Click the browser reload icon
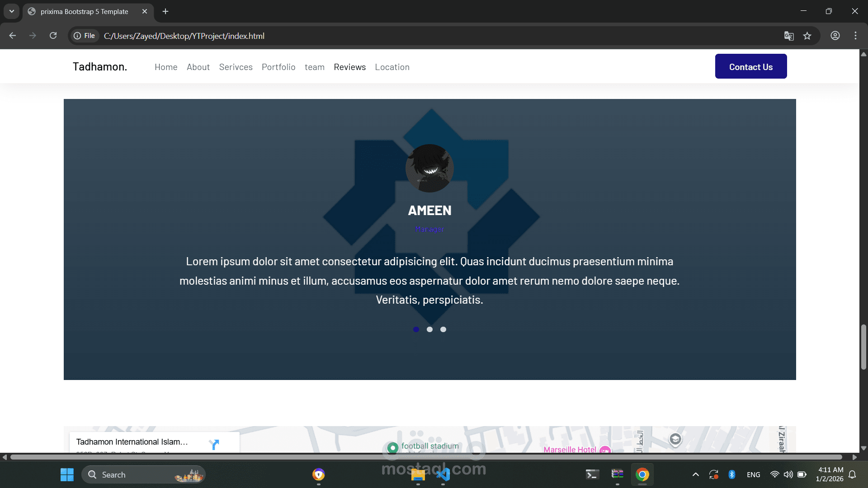 tap(53, 36)
